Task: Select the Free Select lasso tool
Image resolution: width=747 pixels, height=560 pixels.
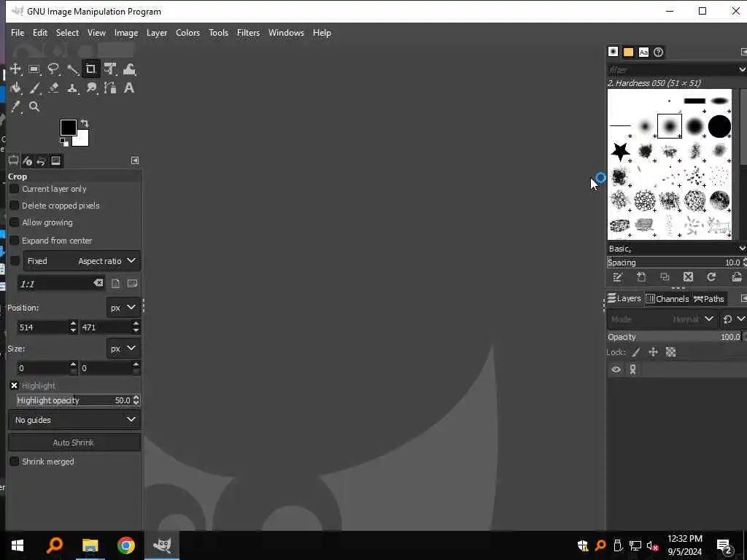Action: pyautogui.click(x=53, y=69)
